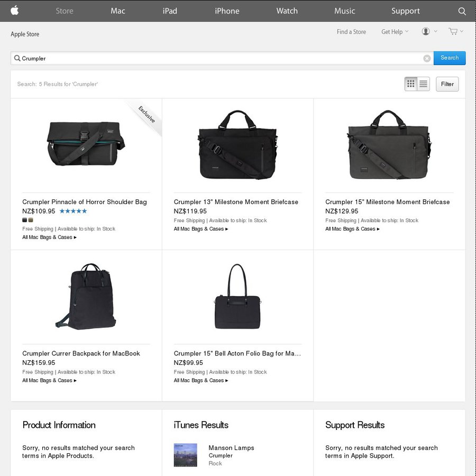Select the khaki color swatch

coord(31,220)
